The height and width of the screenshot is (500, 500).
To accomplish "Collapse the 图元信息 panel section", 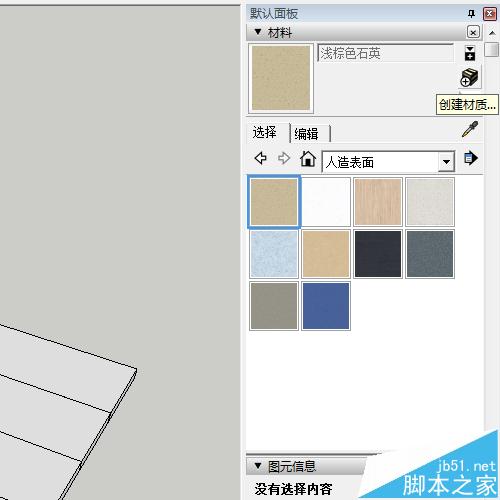I will [258, 466].
